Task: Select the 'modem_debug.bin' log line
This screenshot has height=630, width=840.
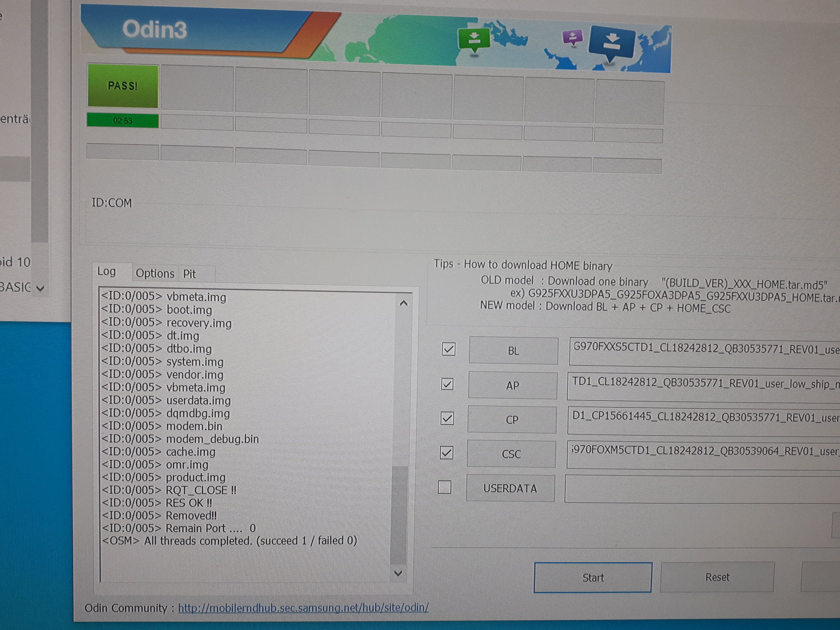Action: [x=180, y=439]
